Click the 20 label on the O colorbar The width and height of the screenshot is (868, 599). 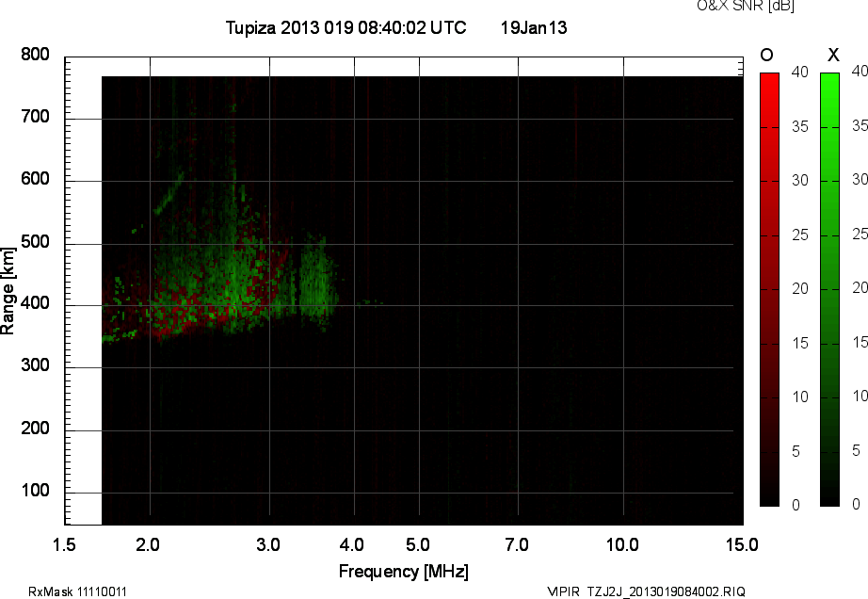pyautogui.click(x=800, y=288)
